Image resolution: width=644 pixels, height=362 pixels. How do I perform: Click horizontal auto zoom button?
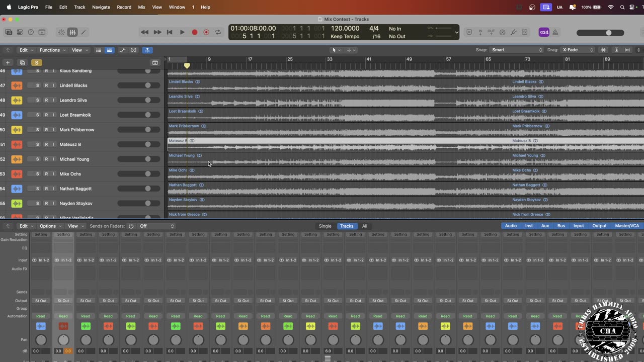627,50
